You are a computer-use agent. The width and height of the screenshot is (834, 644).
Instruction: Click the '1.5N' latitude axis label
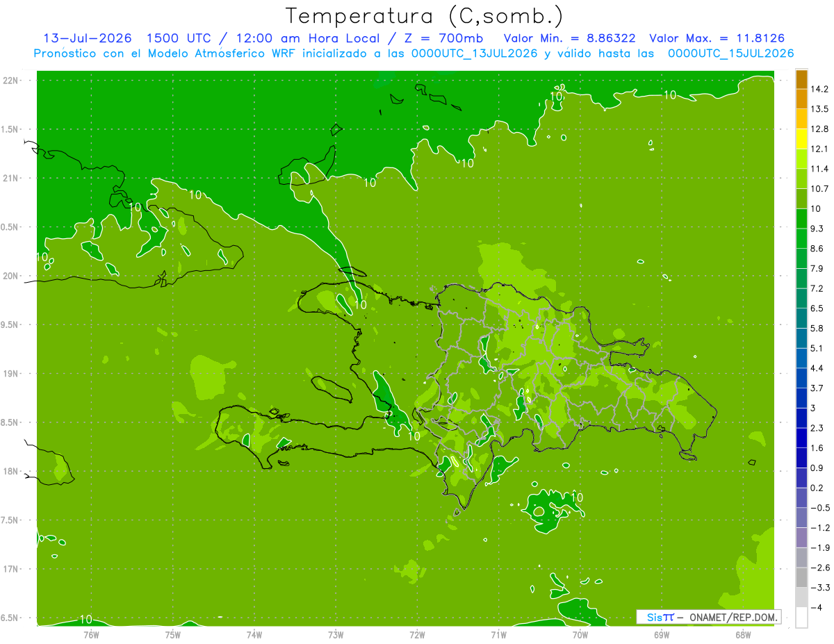coord(10,129)
